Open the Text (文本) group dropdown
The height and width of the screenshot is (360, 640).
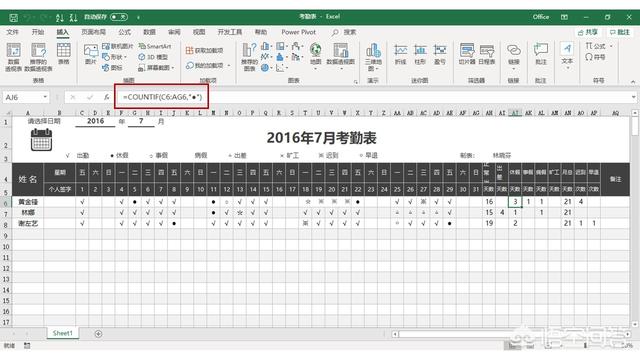tap(567, 56)
